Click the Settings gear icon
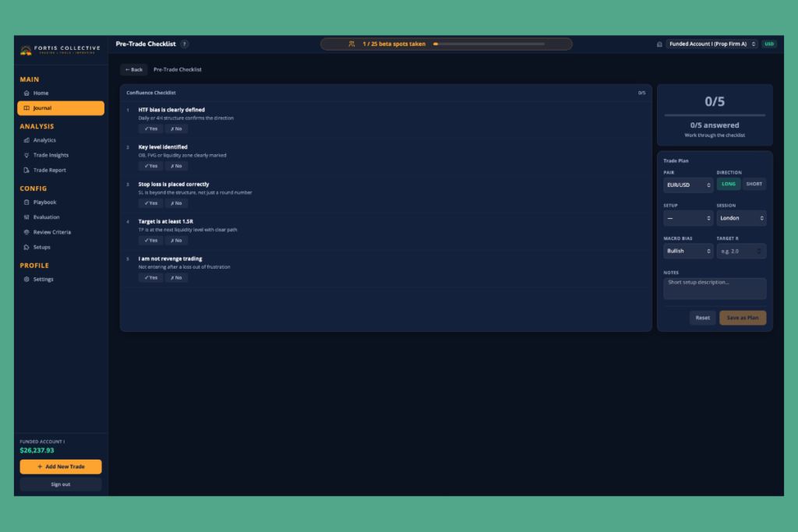The width and height of the screenshot is (798, 532). (x=26, y=279)
